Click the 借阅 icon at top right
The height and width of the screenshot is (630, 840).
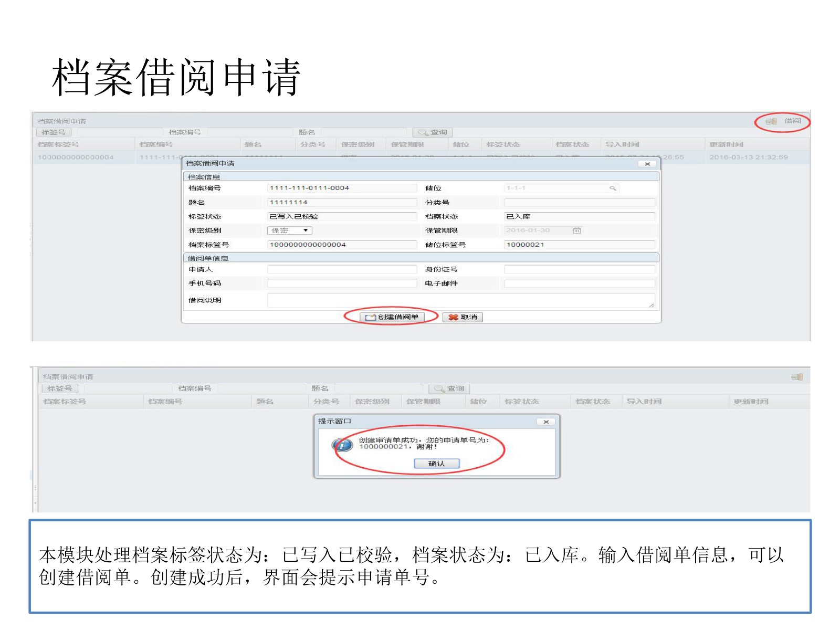coord(771,121)
